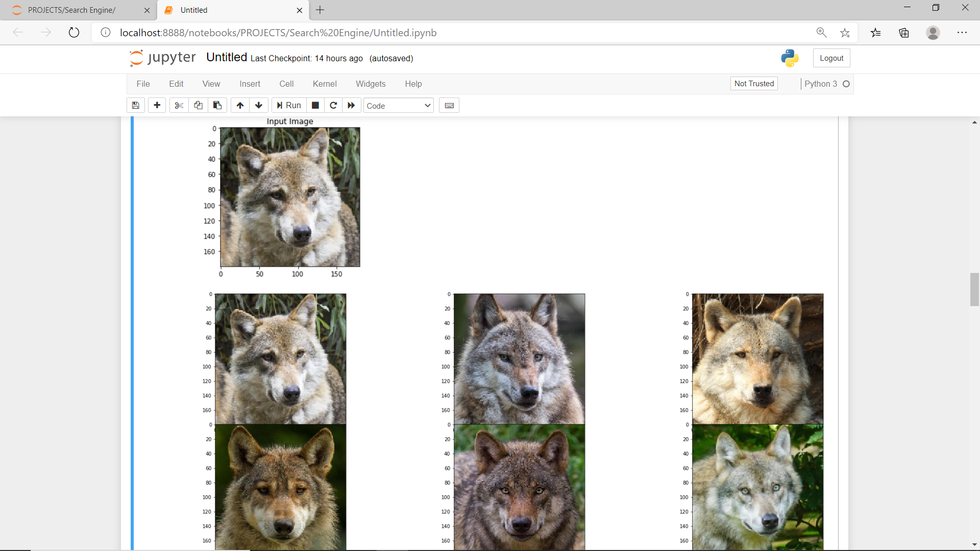Restart the kernel
Image resolution: width=980 pixels, height=551 pixels.
[333, 105]
